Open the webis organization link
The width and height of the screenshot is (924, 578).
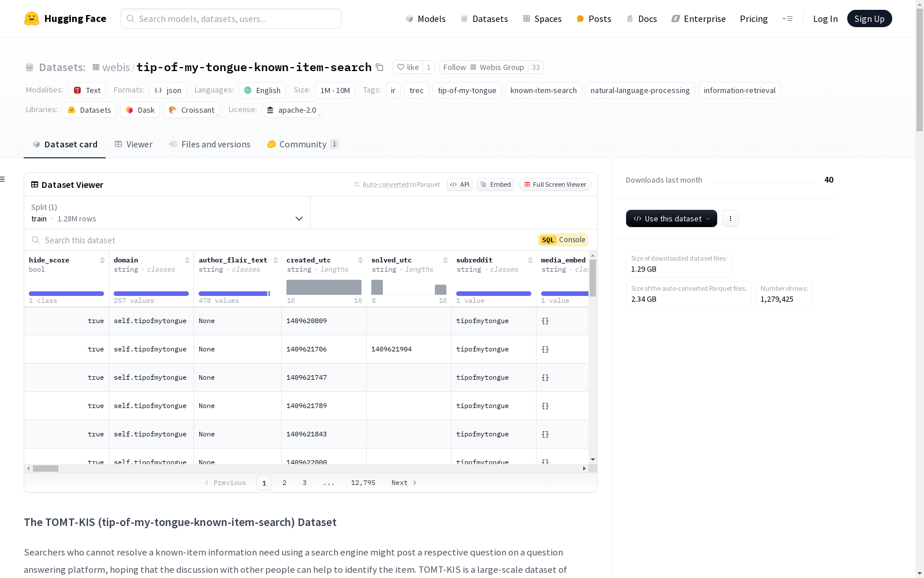(116, 67)
